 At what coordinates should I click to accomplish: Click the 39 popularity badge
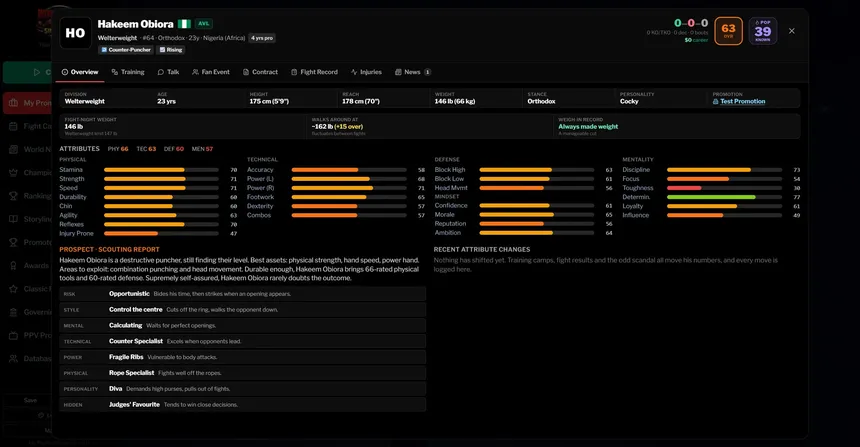[762, 31]
